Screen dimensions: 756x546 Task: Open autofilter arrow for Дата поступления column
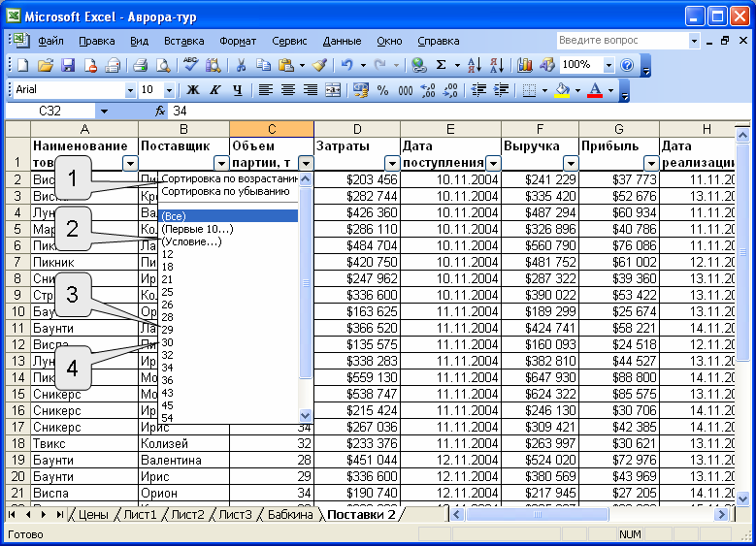point(493,163)
